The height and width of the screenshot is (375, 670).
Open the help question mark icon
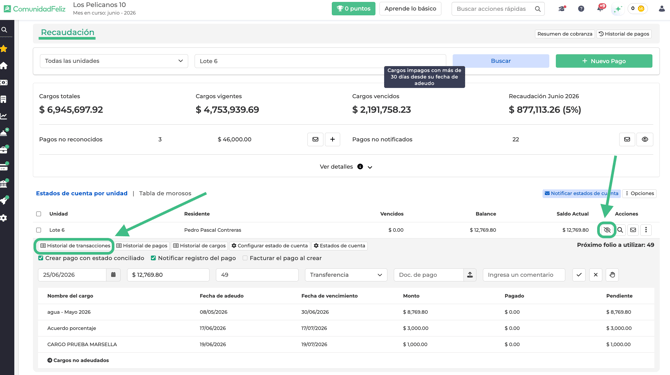point(581,9)
